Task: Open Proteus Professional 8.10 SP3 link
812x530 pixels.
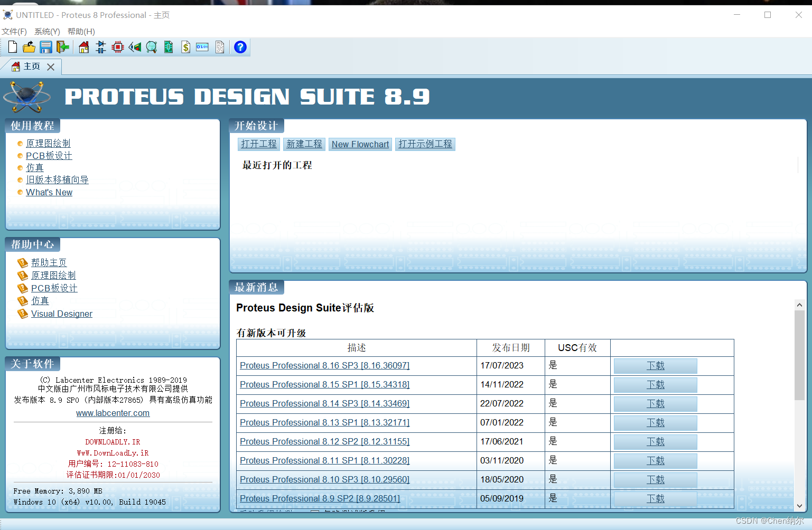Action: pyautogui.click(x=325, y=479)
